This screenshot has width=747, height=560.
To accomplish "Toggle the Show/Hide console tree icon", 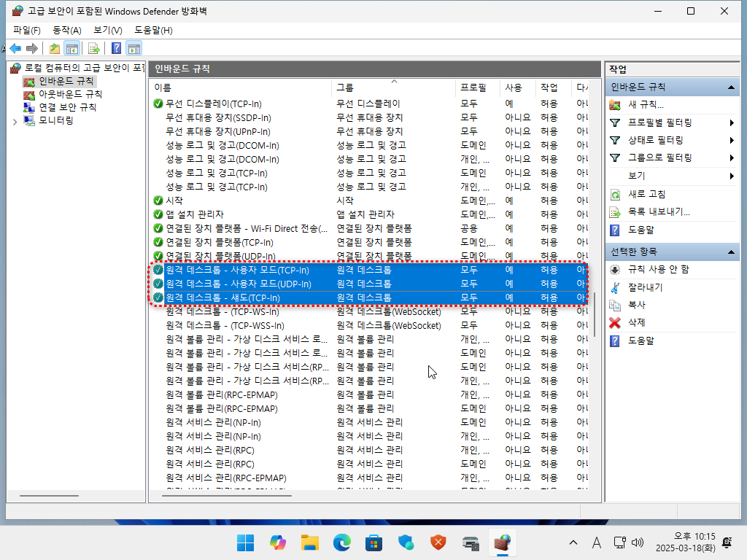I will click(x=72, y=48).
